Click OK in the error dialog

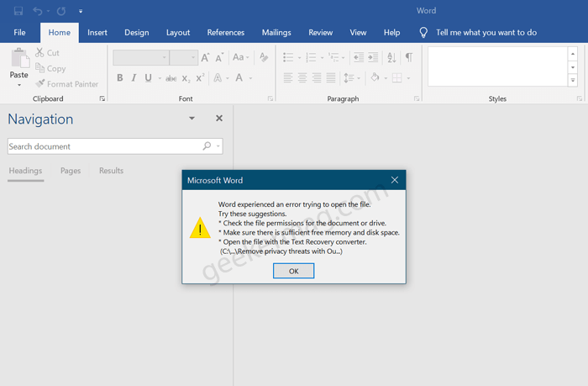coord(294,271)
